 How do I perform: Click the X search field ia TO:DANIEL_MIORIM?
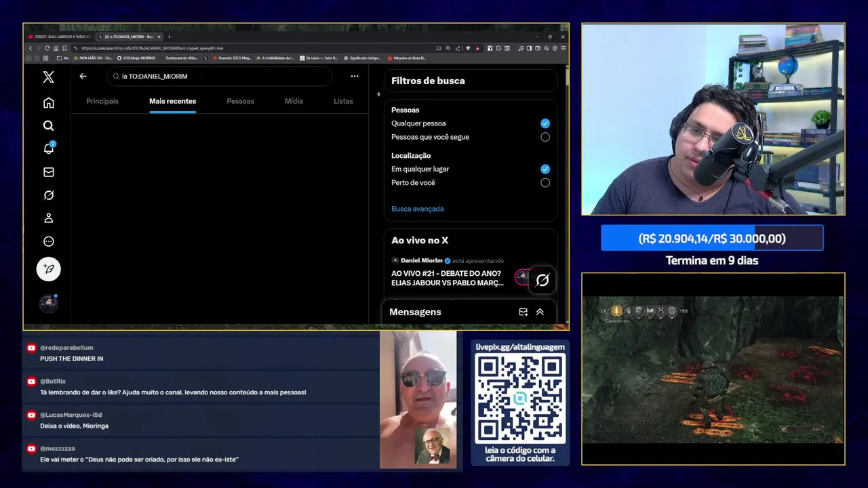[220, 77]
